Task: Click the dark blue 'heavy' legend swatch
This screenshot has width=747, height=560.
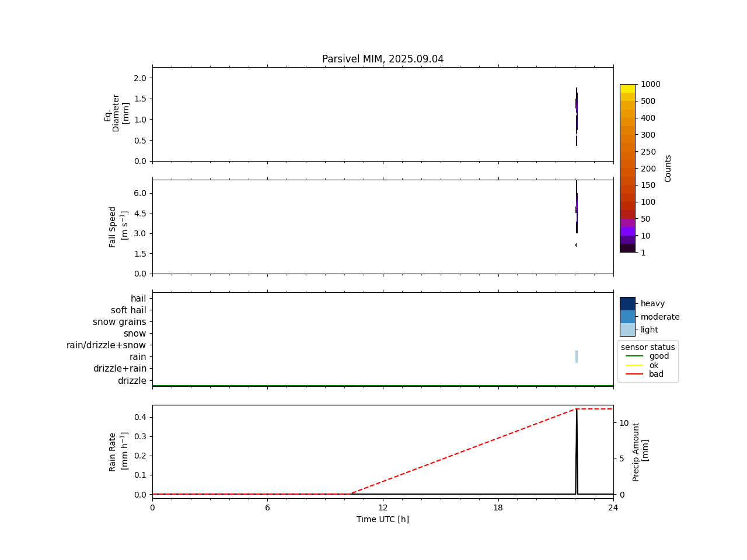Action: [x=627, y=303]
